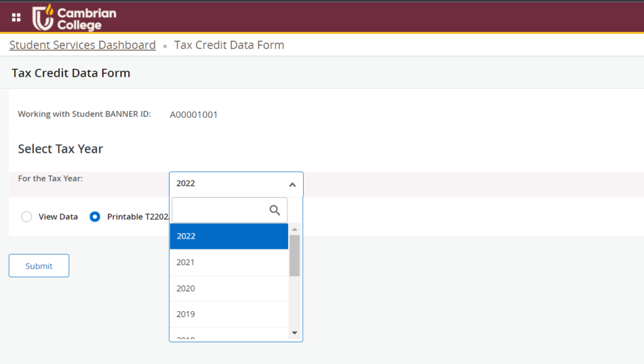Choose 2020 from the year list
The width and height of the screenshot is (644, 364).
coord(229,288)
